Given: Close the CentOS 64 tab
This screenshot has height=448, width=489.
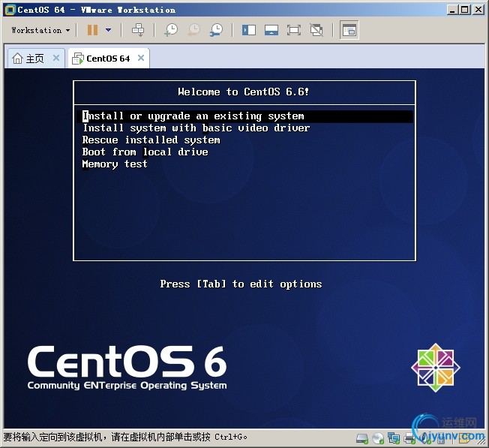Looking at the screenshot, I should click(141, 58).
